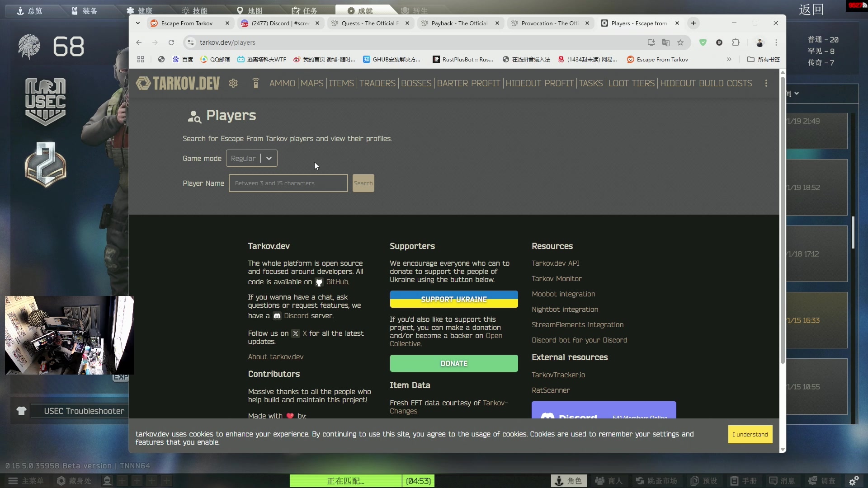Open the Chrome profile avatar

(x=760, y=42)
